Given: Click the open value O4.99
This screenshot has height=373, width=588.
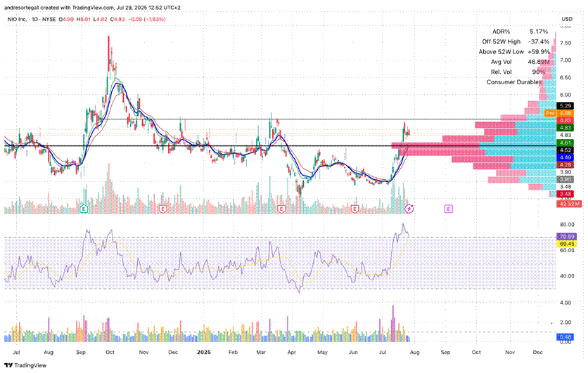Looking at the screenshot, I should click(x=66, y=19).
